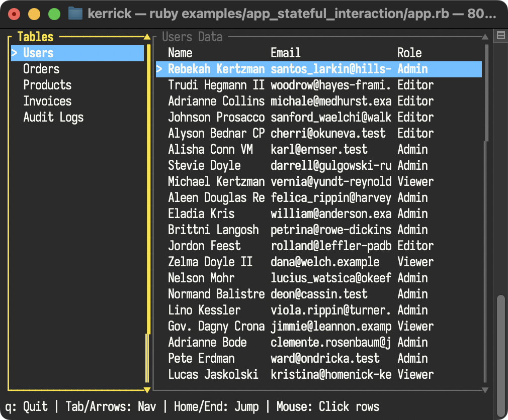Click the Users Data panel scrollbar thumb
The width and height of the screenshot is (508, 420).
pos(486,93)
